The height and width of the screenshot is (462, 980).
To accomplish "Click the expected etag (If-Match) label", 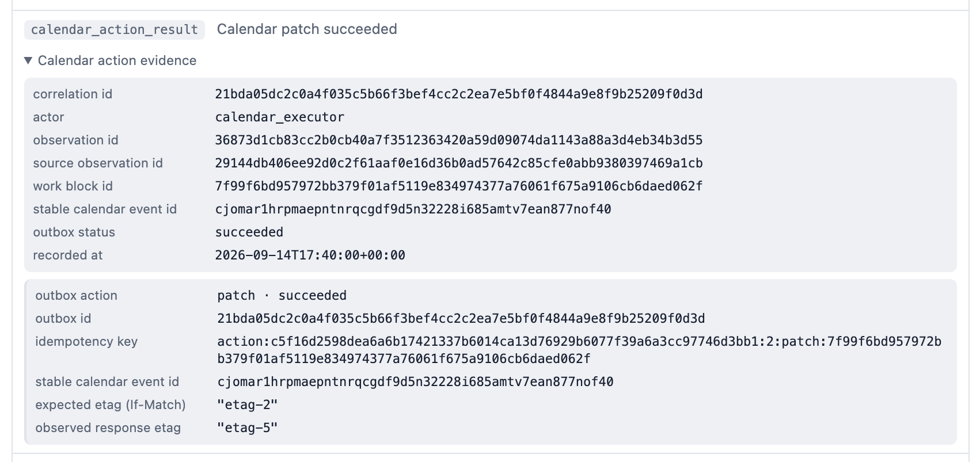I will tap(111, 405).
